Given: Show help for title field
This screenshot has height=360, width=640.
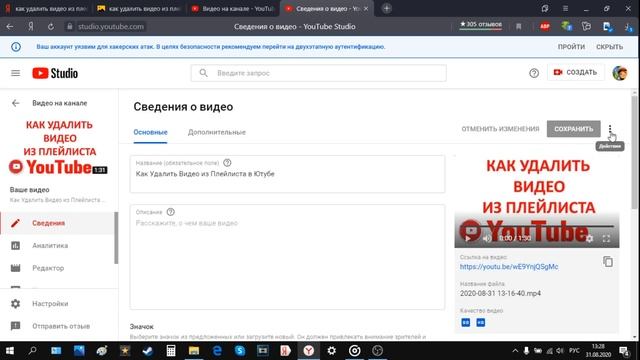Looking at the screenshot, I should click(x=227, y=163).
